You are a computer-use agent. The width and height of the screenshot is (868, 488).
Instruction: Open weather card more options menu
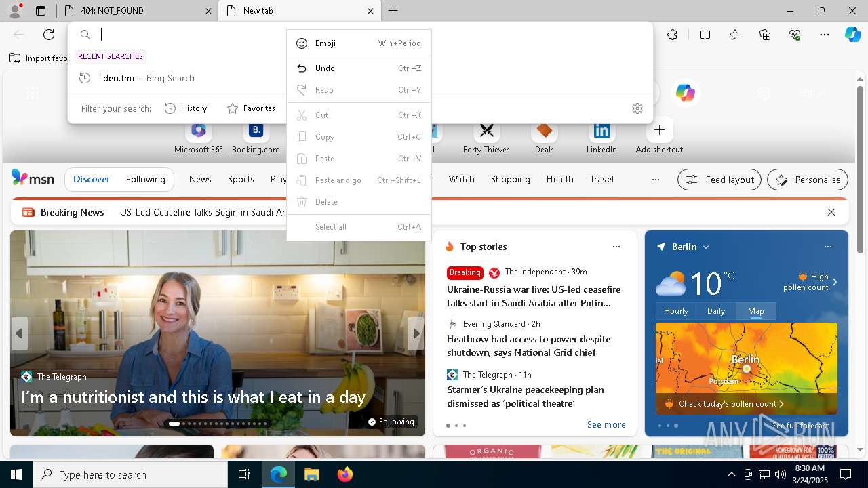828,247
